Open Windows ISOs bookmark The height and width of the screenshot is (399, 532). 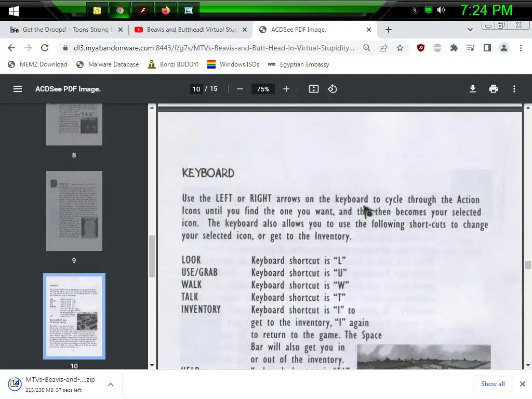[x=233, y=64]
